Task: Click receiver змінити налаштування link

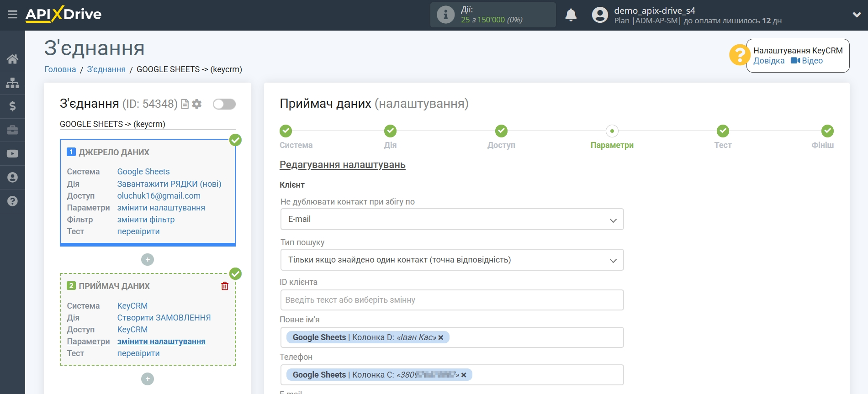Action: point(161,341)
